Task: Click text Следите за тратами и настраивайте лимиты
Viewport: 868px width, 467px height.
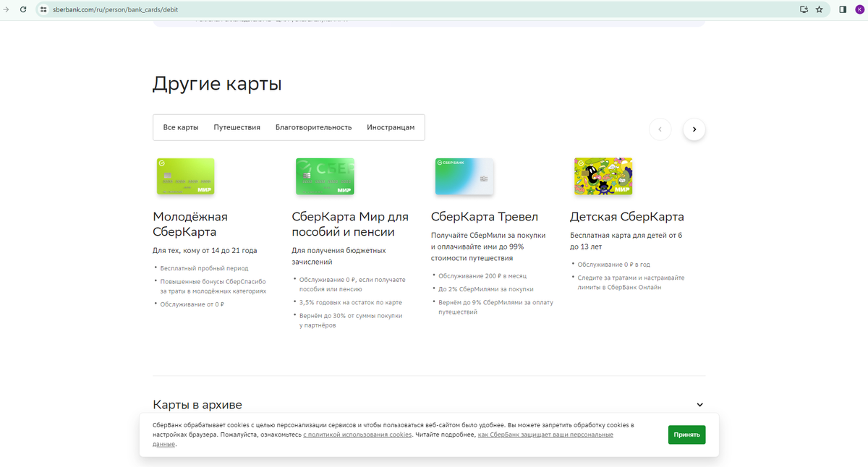Action: tap(631, 283)
